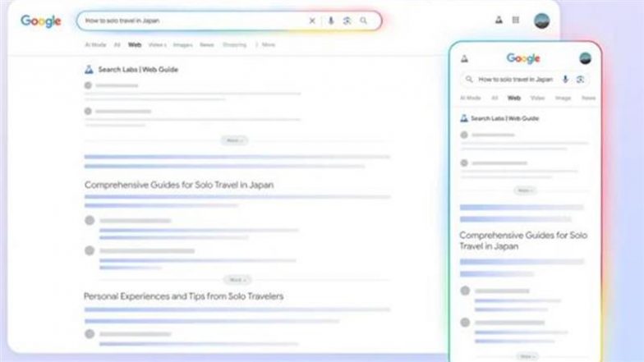Image resolution: width=644 pixels, height=362 pixels.
Task: Open the Videos tab on desktop
Action: pyautogui.click(x=157, y=44)
